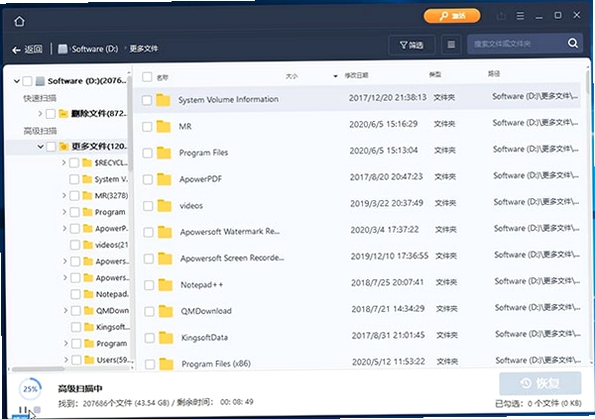
Task: Click the 25% scan progress circle
Action: [30, 389]
